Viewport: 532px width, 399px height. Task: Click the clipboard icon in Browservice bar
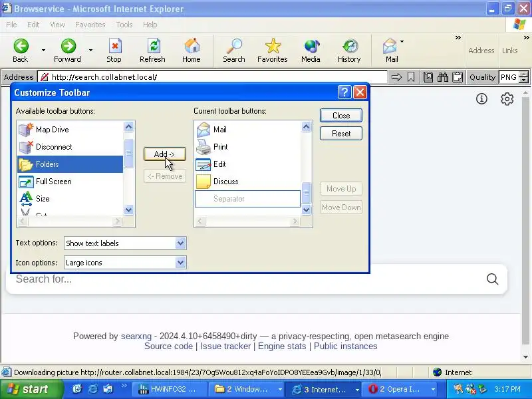[458, 77]
